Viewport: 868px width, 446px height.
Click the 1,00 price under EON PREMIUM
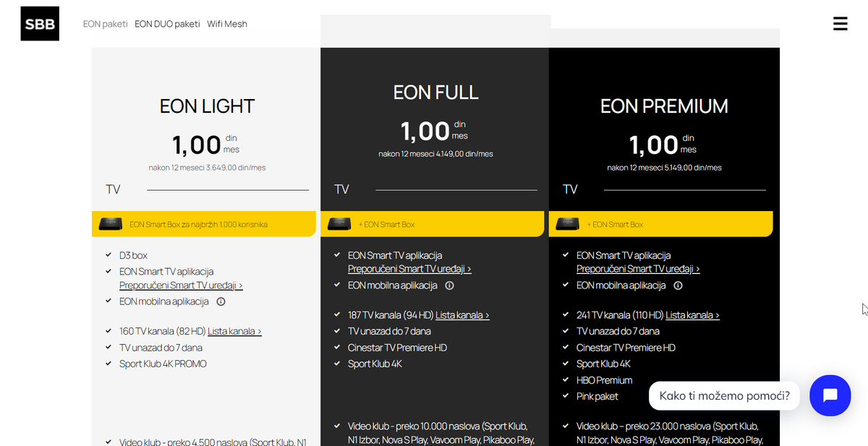click(654, 145)
